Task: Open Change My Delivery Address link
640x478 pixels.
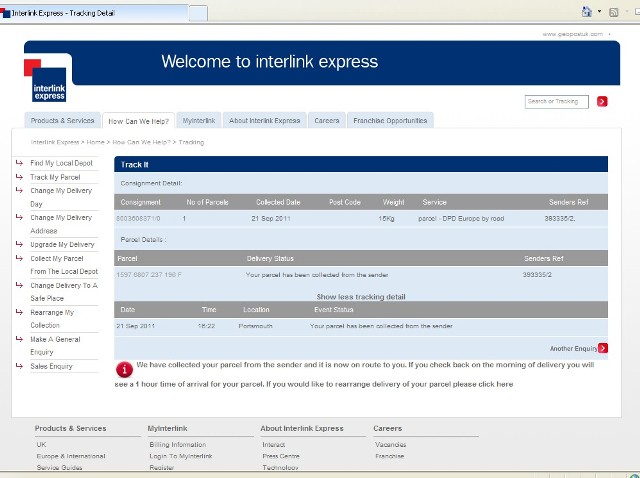Action: coord(61,224)
